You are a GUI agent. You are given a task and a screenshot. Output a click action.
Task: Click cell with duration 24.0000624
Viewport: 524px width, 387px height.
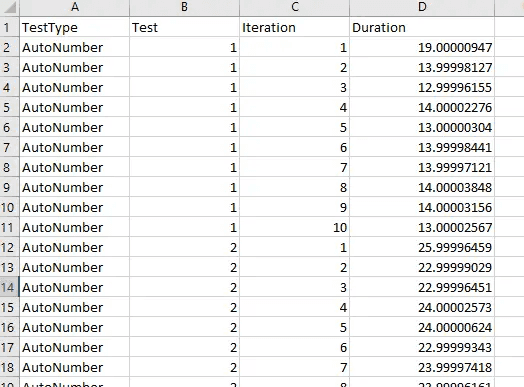[x=422, y=327]
